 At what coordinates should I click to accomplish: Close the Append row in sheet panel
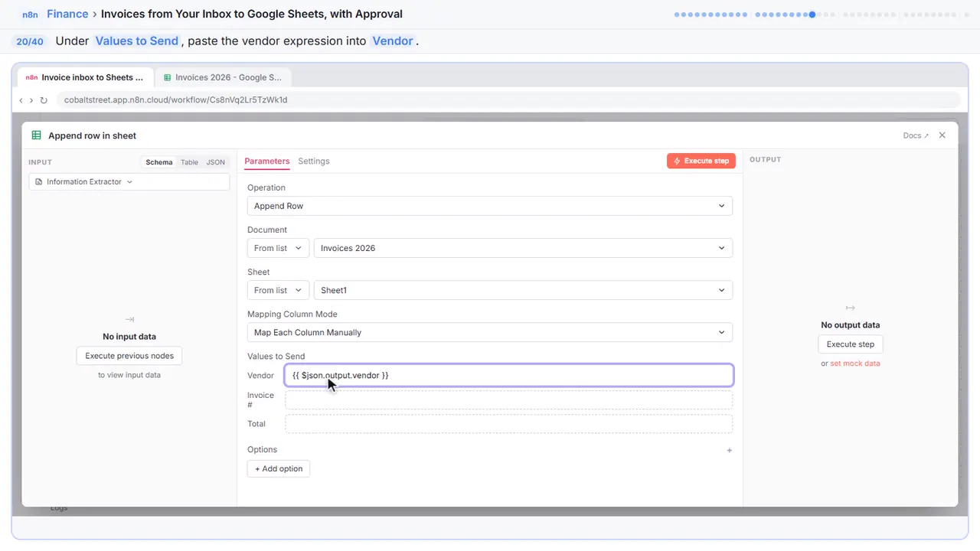click(x=942, y=135)
